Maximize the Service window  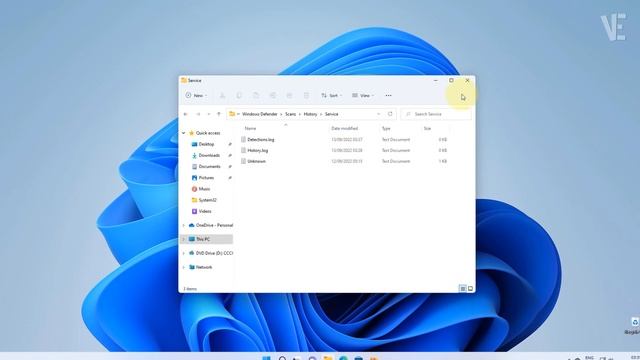[x=451, y=81]
